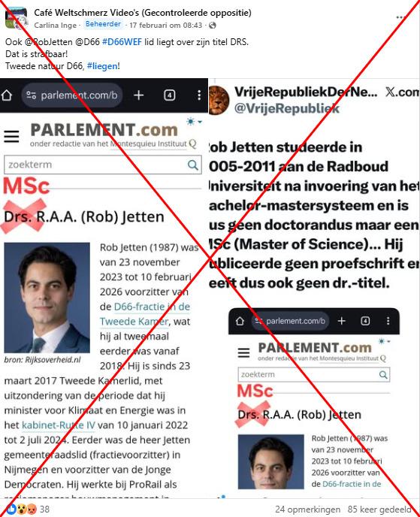420x517 pixels.
Task: Follow the D66-fractie in de Tweede Kamer link
Action: coord(145,314)
